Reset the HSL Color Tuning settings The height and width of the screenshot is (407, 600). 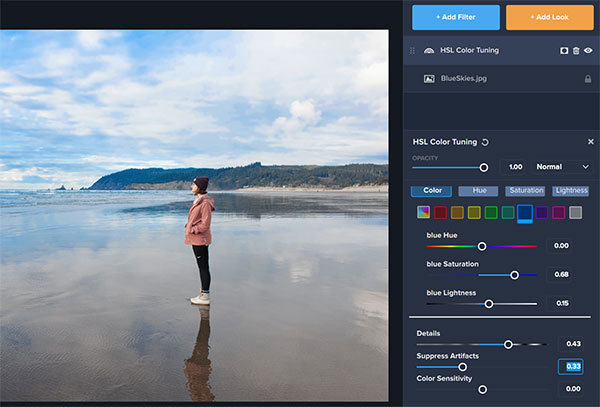pyautogui.click(x=486, y=143)
